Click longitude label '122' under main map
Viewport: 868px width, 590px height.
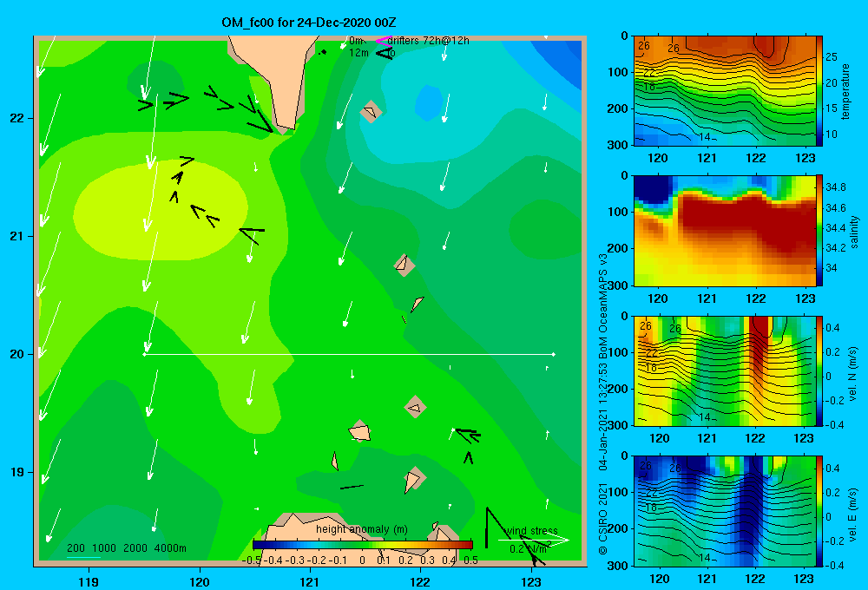click(420, 581)
